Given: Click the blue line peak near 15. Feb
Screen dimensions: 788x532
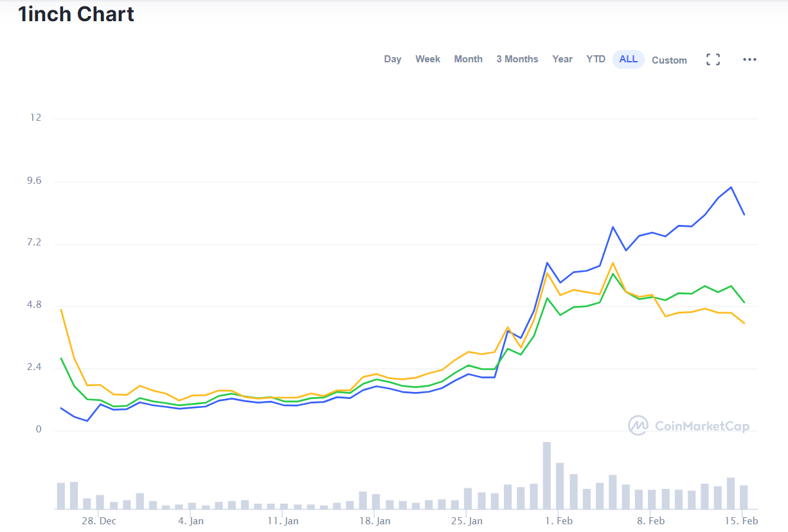Looking at the screenshot, I should (731, 187).
